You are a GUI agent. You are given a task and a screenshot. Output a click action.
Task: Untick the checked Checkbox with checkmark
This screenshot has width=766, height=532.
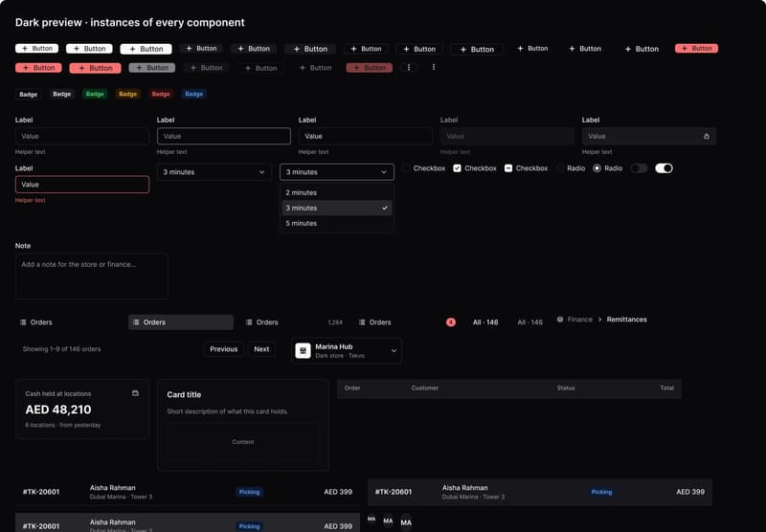[458, 168]
